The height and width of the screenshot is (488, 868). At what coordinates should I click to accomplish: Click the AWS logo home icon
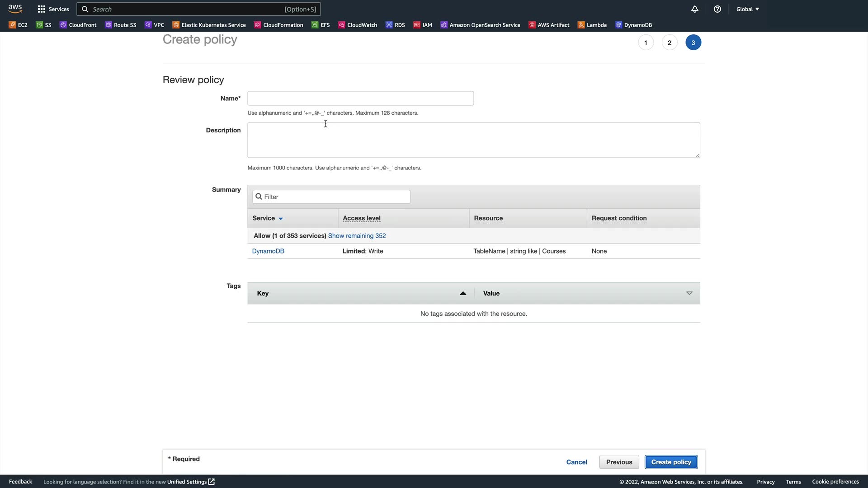point(15,9)
